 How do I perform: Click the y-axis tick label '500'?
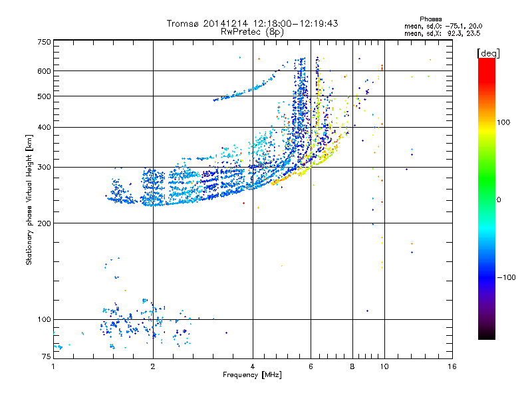[x=45, y=96]
